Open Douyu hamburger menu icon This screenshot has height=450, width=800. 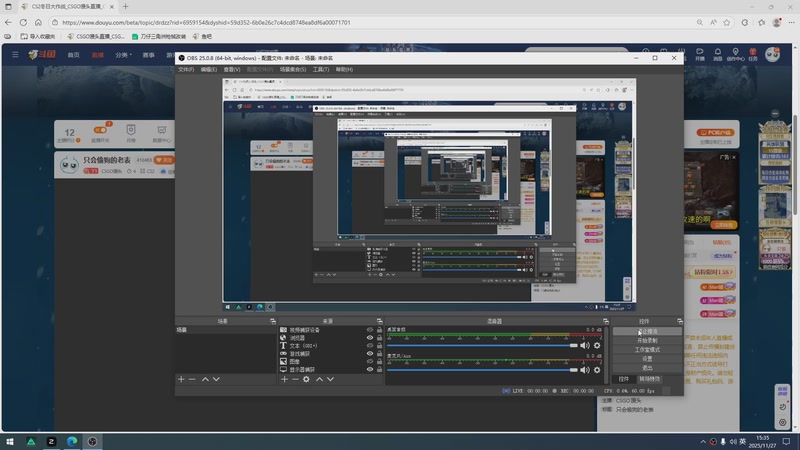point(15,55)
